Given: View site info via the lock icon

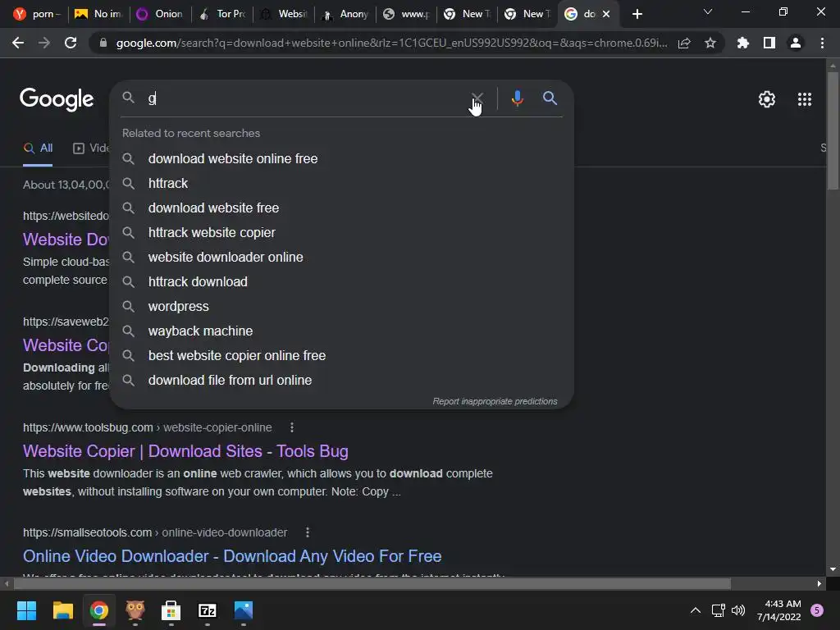Looking at the screenshot, I should point(103,43).
